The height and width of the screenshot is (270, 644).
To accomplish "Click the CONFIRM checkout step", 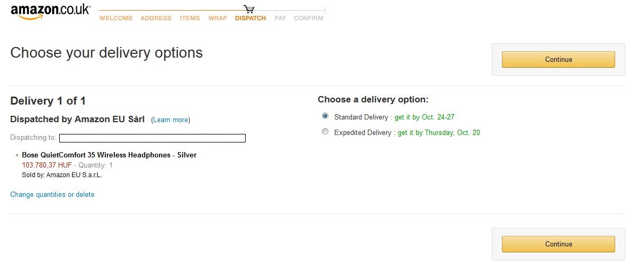I will (x=309, y=18).
